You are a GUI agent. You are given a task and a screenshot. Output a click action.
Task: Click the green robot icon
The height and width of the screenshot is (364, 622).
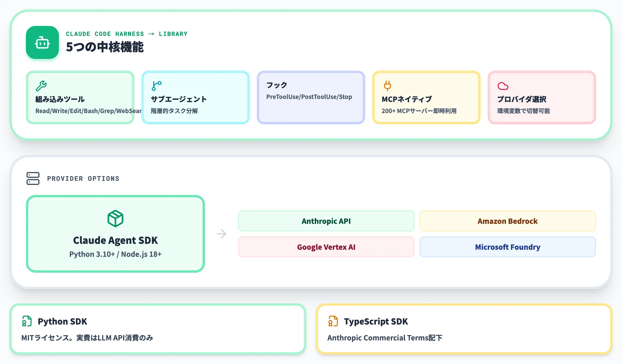tap(42, 42)
